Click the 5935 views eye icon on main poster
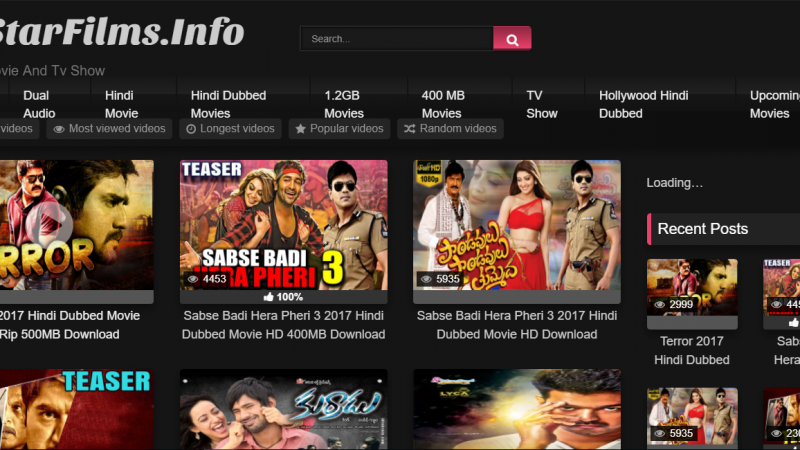The width and height of the screenshot is (800, 450). [427, 279]
